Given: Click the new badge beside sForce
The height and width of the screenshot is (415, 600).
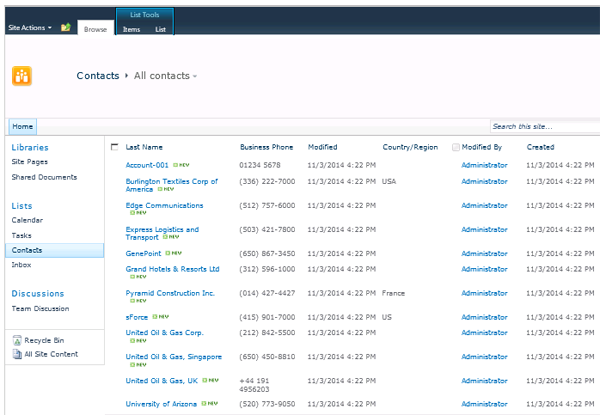Looking at the screenshot, I should (159, 317).
